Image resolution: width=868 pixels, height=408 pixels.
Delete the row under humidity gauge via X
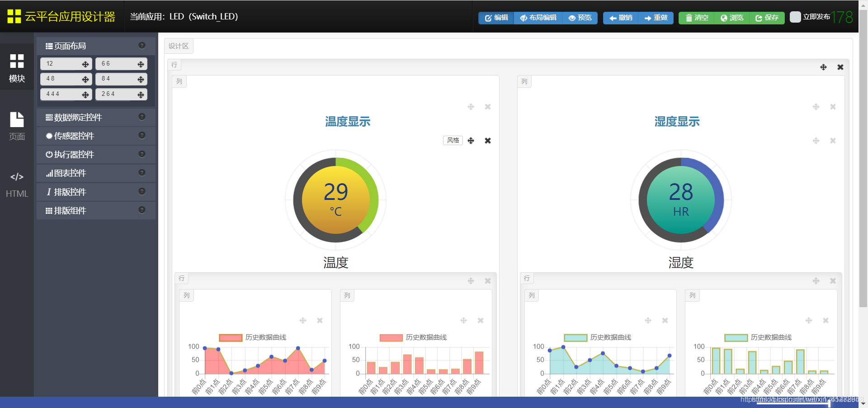click(833, 281)
